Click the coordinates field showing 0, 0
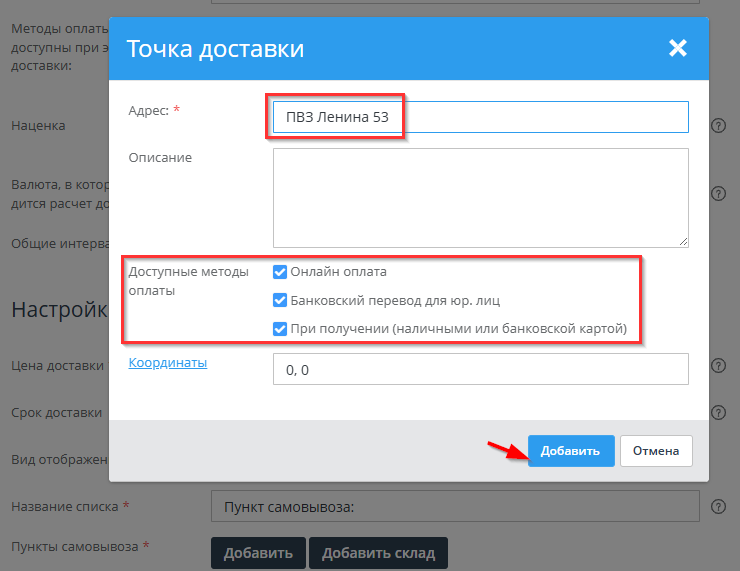This screenshot has width=740, height=571. 480,369
